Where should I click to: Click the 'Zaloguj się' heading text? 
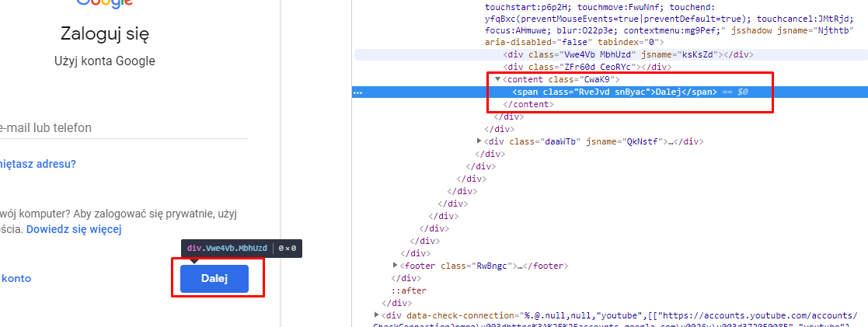tap(105, 34)
